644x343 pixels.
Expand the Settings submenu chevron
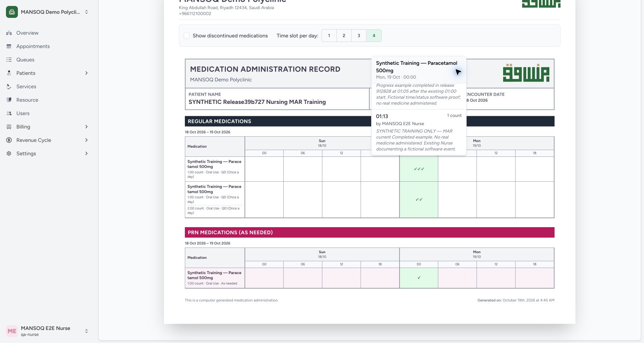tap(86, 153)
